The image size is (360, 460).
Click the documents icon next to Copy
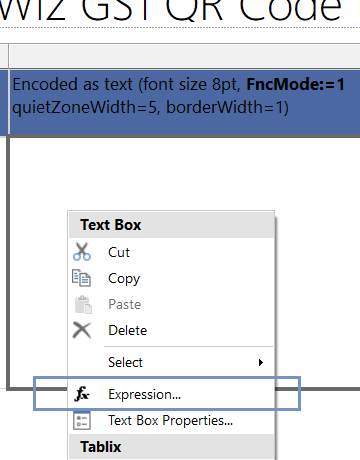click(82, 278)
